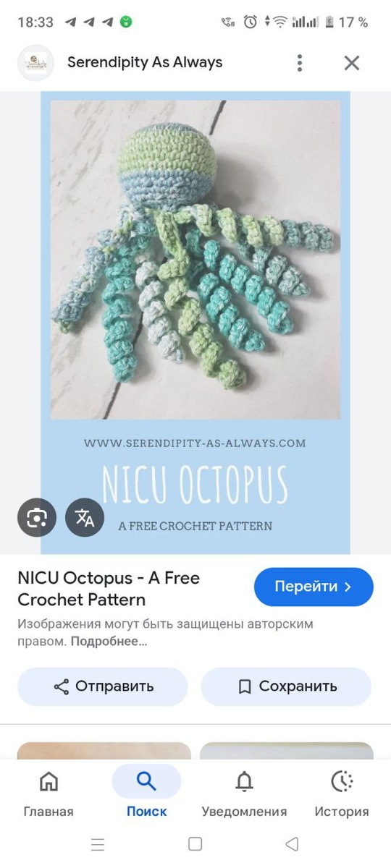Open the Главная home tab

pos(49,792)
